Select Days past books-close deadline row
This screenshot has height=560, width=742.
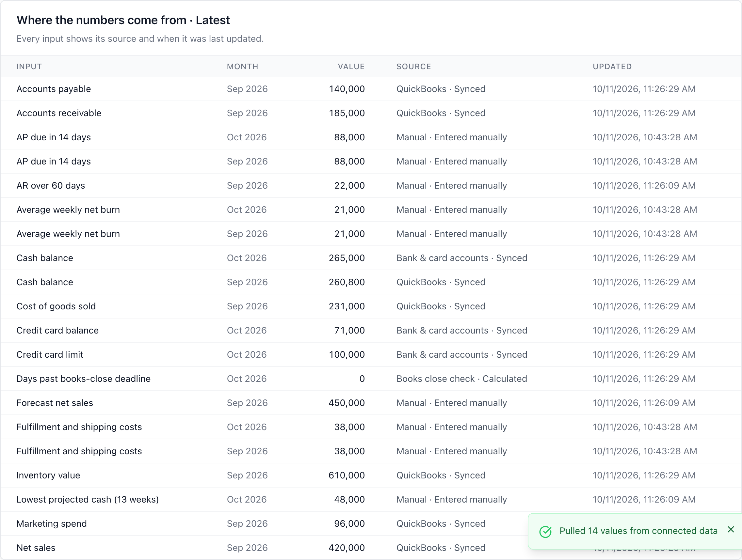pyautogui.click(x=371, y=379)
